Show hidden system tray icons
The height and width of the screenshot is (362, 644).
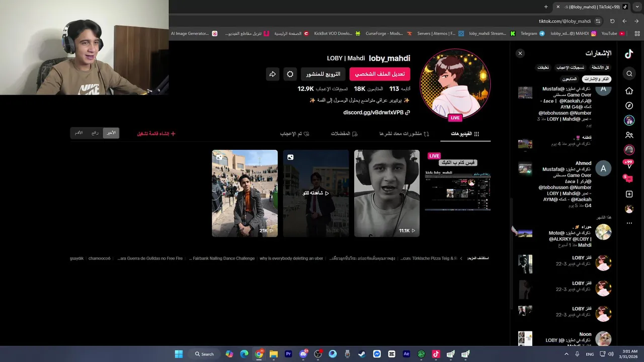tap(566, 354)
